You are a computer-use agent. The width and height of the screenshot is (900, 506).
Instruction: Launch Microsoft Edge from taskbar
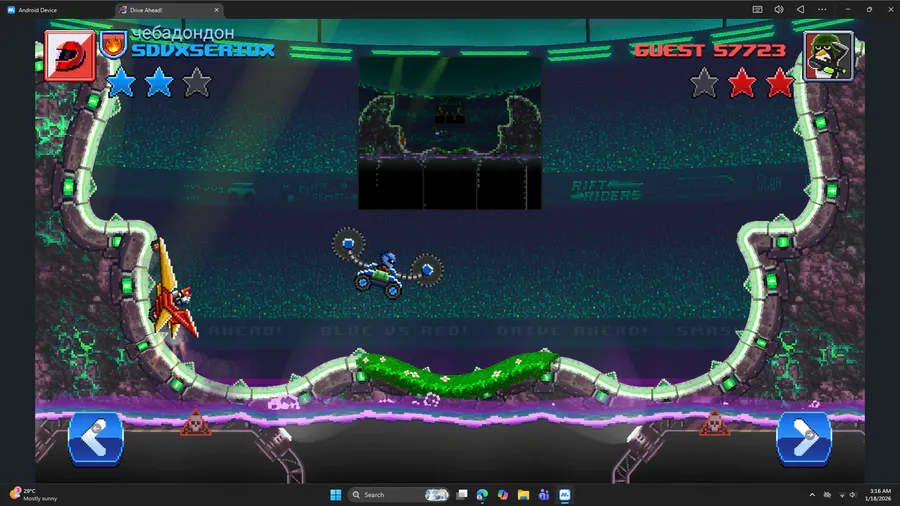pos(482,495)
